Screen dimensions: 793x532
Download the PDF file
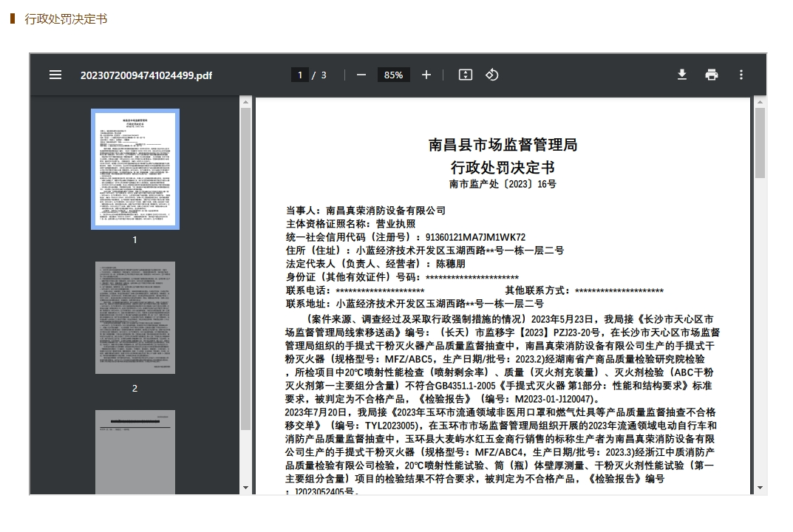[x=681, y=75]
